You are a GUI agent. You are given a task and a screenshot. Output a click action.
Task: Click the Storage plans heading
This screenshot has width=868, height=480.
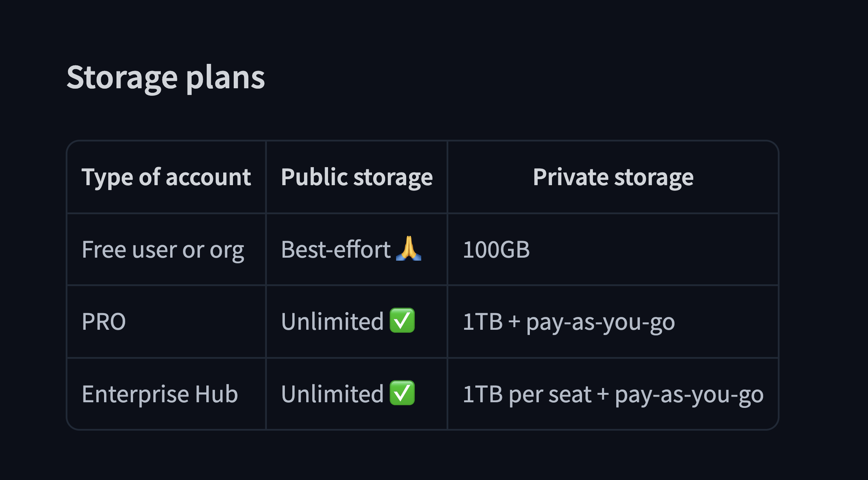click(x=166, y=77)
